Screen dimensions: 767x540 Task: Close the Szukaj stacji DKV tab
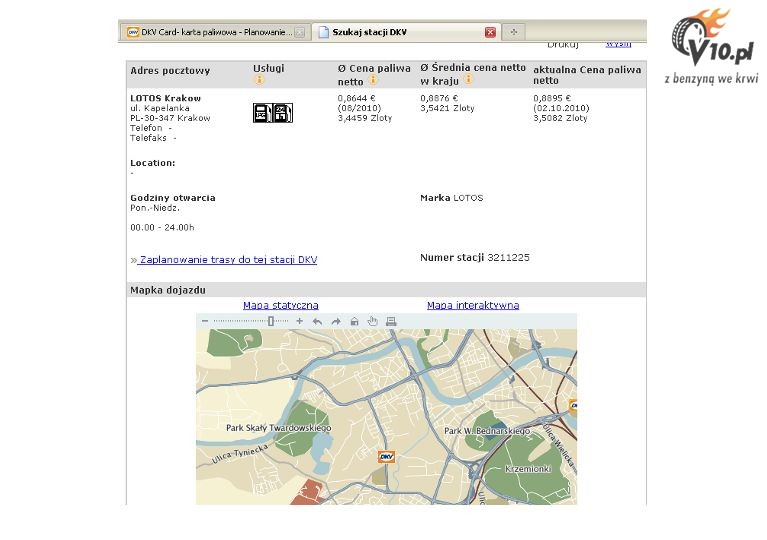pos(490,32)
